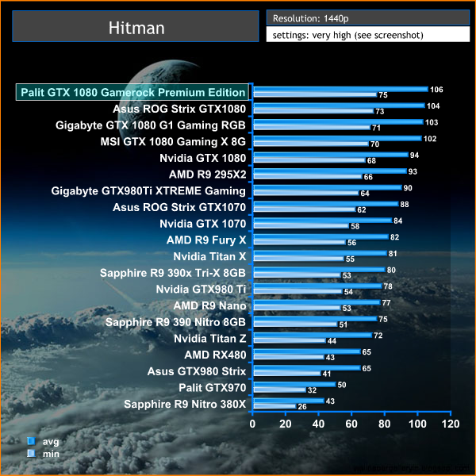
Task: Click the 'Gigabyte GTX 1080 G1 Gaming RGB' label
Action: pos(151,125)
